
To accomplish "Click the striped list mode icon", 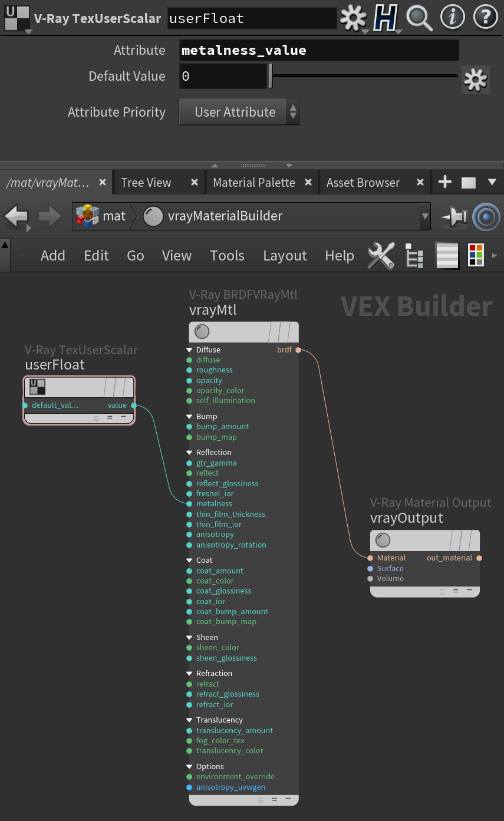I will [x=447, y=256].
